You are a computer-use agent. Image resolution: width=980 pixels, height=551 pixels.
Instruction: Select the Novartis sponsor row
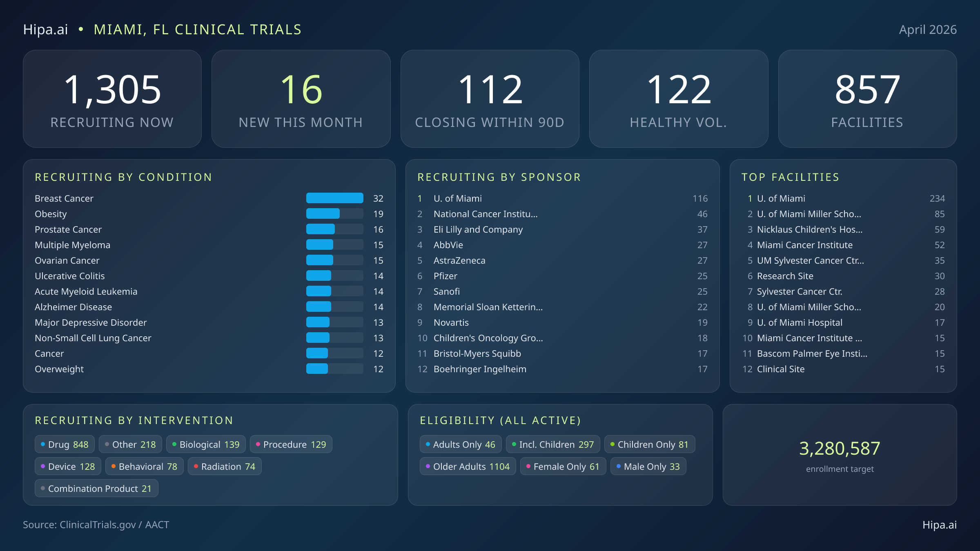pos(562,322)
